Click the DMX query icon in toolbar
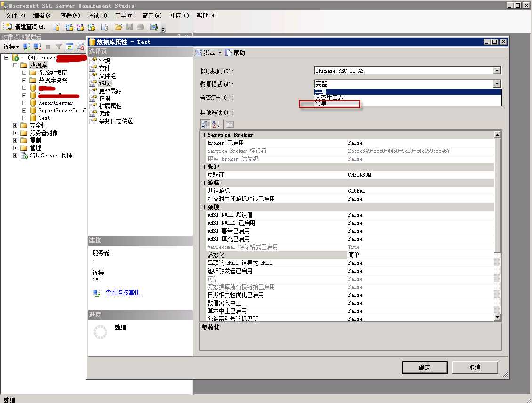Viewport: 532px width, 403px height. pyautogui.click(x=81, y=27)
